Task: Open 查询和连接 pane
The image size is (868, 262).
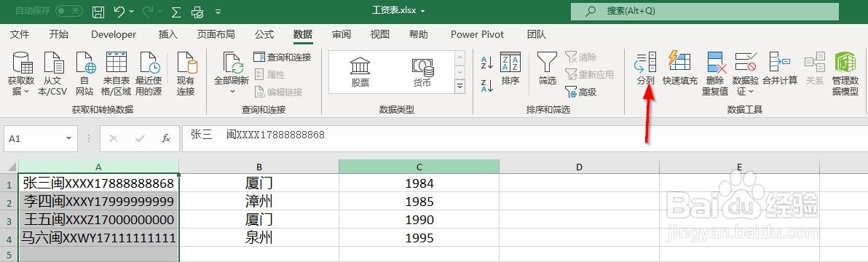Action: point(283,57)
